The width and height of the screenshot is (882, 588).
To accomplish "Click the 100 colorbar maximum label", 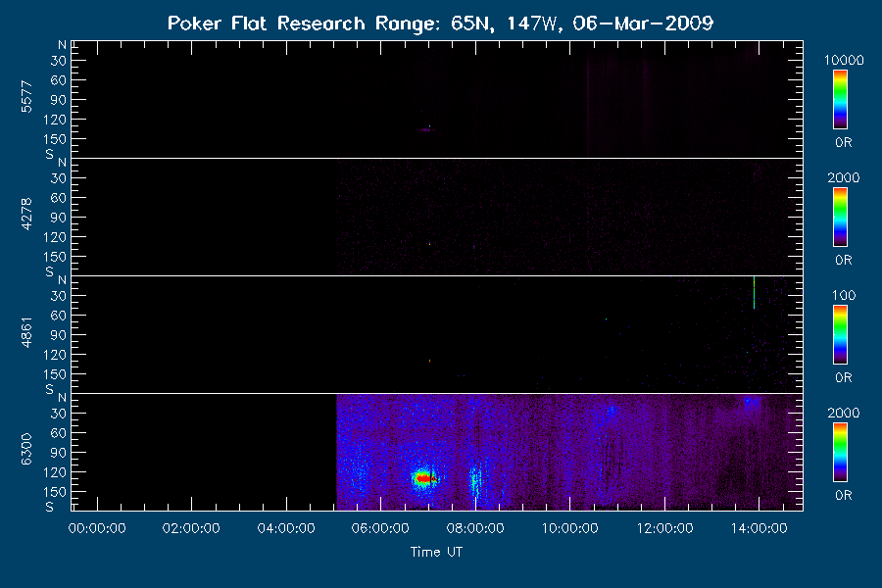I will pos(844,295).
